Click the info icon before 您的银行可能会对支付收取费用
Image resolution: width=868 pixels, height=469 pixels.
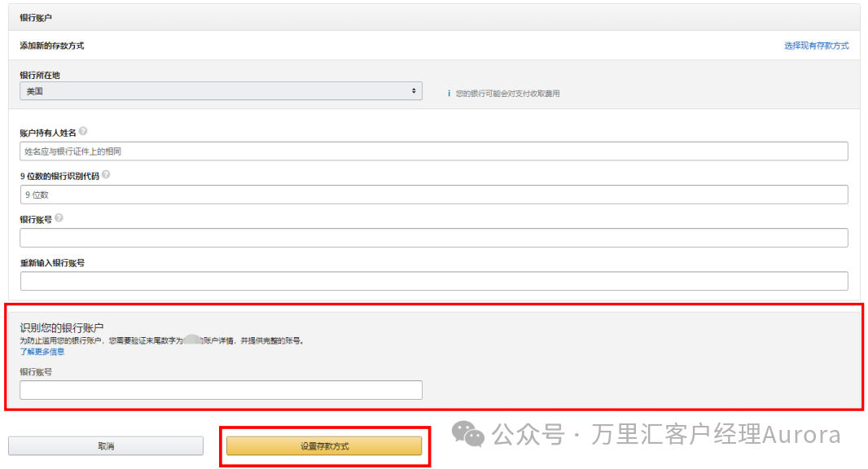(449, 94)
